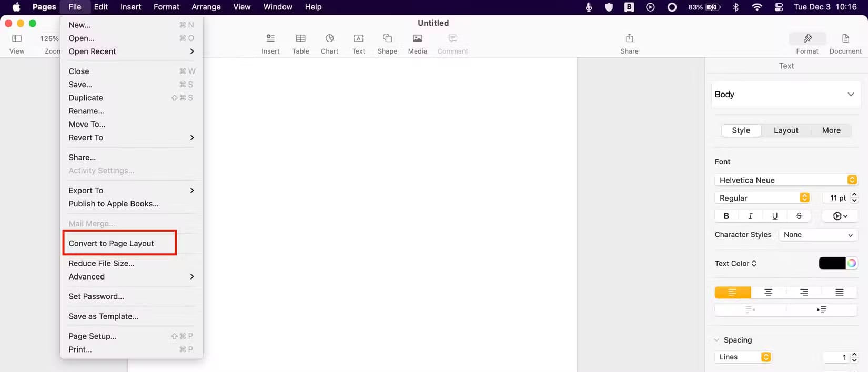Open the Insert toolbar icon
This screenshot has height=372, width=868.
coord(270,38)
